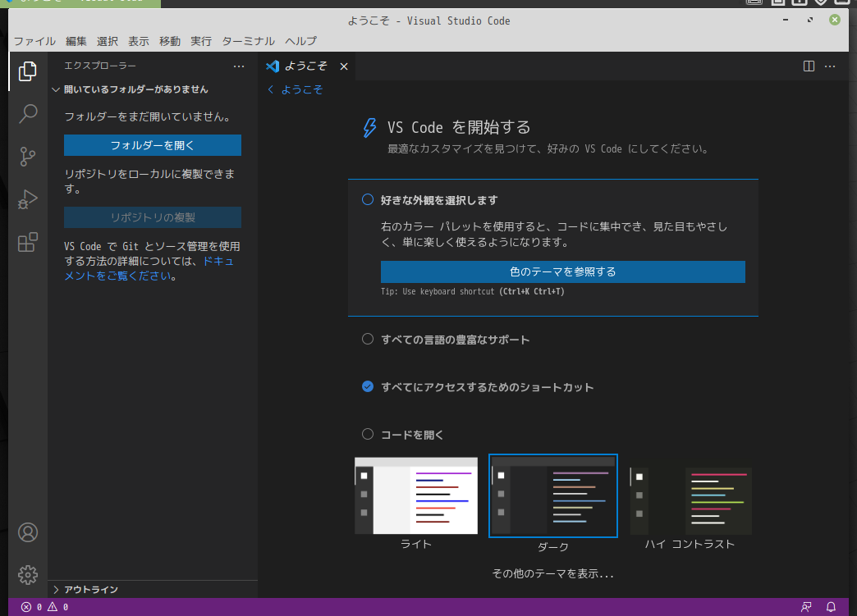Open the ファイル menu

click(34, 41)
